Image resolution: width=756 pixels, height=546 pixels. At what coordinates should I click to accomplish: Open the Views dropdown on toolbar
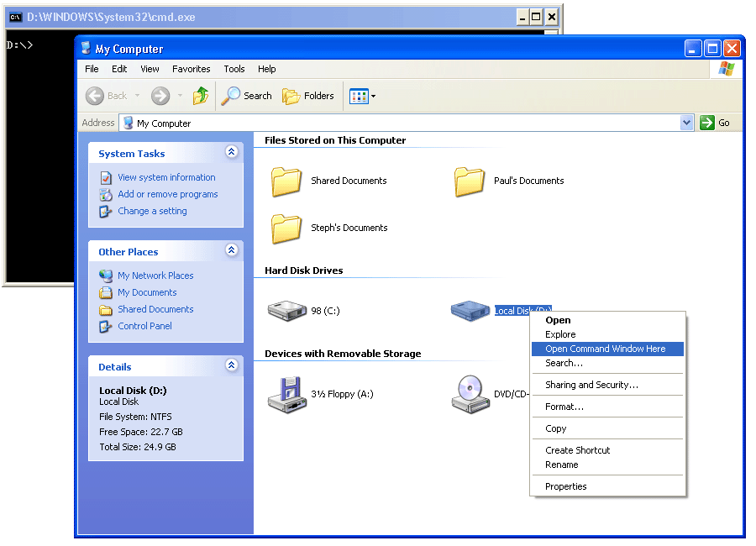[363, 96]
